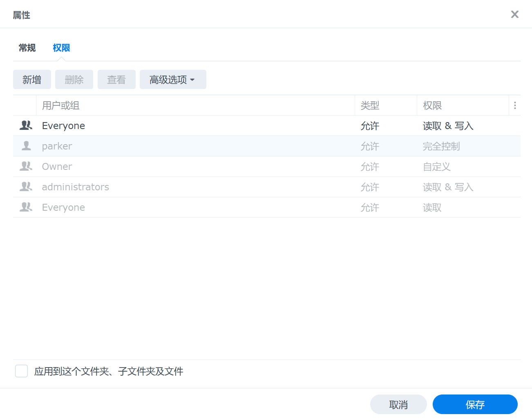Toggle the checkbox at the dialog bottom
Viewport: 532px width, 419px height.
tap(21, 371)
